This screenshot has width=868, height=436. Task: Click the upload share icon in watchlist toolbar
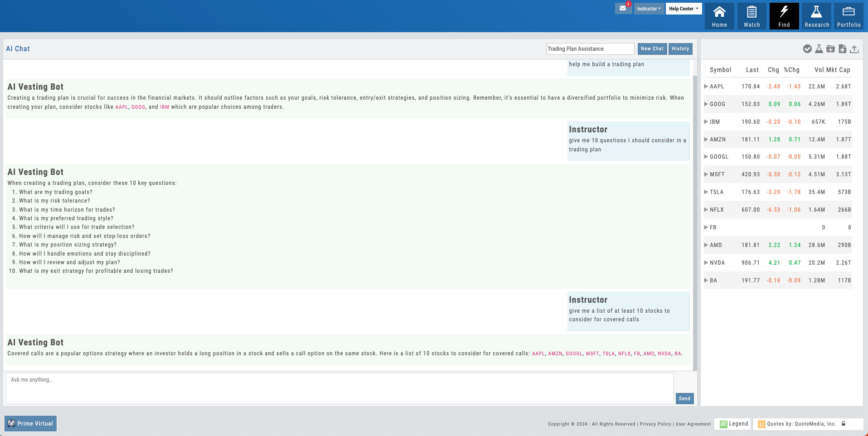coord(854,49)
